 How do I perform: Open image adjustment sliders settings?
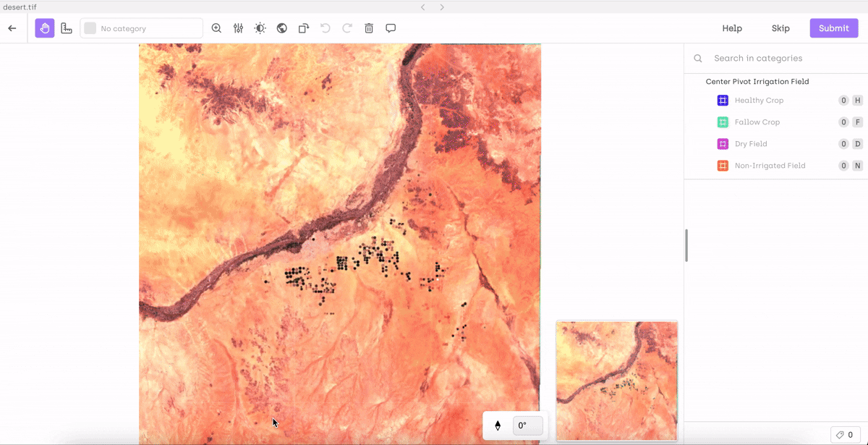[x=238, y=28]
